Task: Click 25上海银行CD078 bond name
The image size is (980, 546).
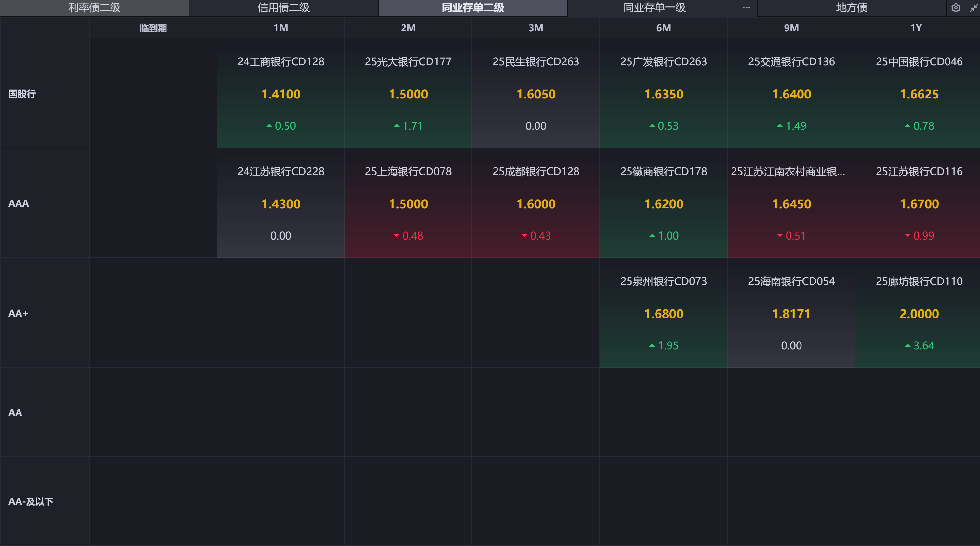Action: (408, 172)
